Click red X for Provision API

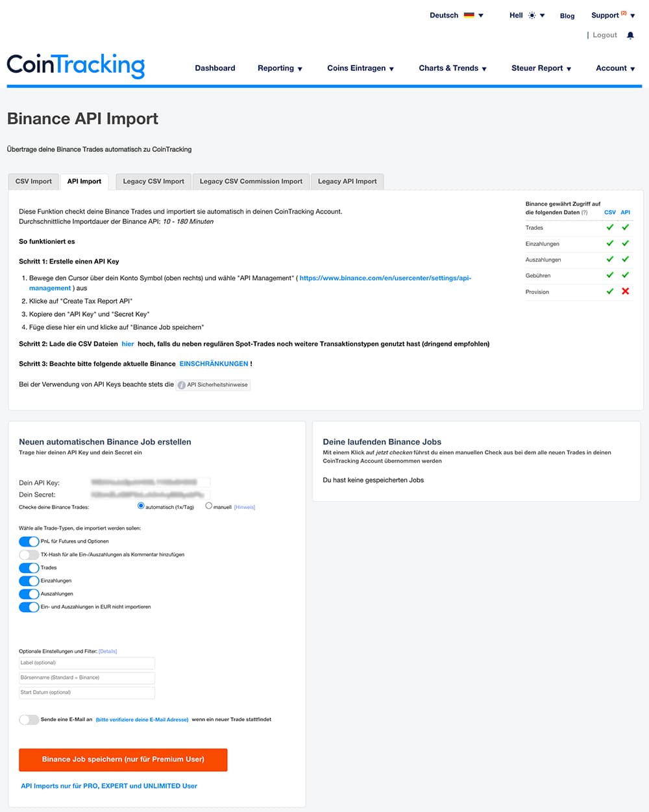(x=626, y=291)
